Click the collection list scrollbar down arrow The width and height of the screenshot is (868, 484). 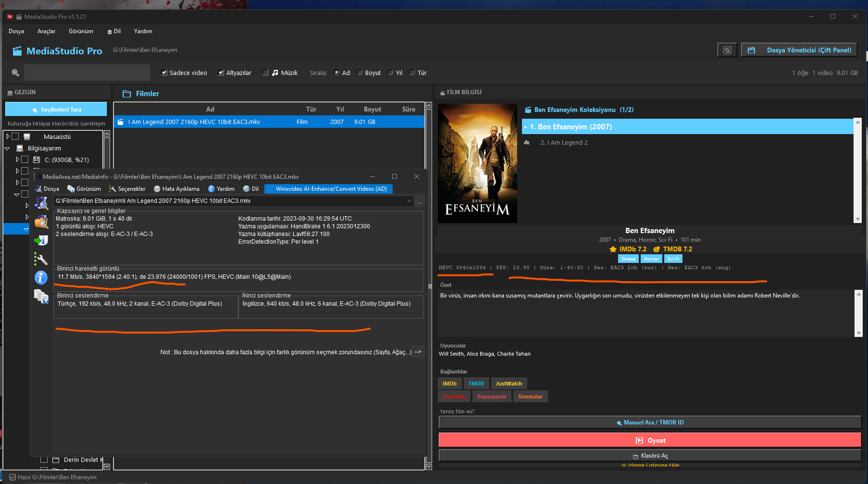coord(857,219)
